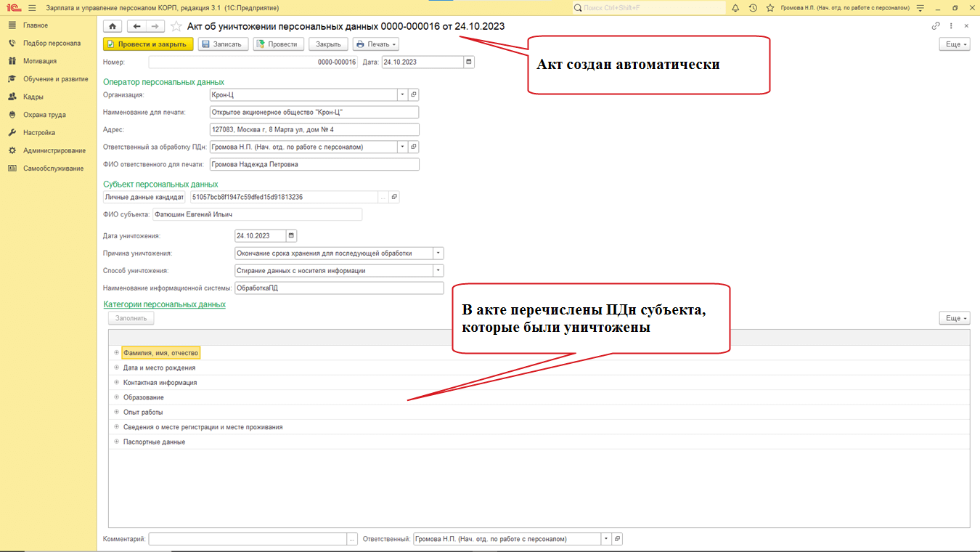Image resolution: width=980 pixels, height=552 pixels.
Task: Click into the Комментарий field
Action: click(x=247, y=540)
